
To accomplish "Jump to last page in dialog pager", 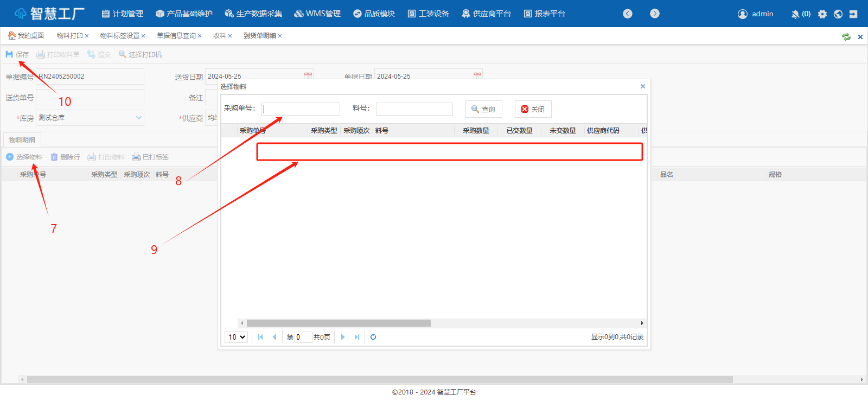I will click(x=357, y=337).
